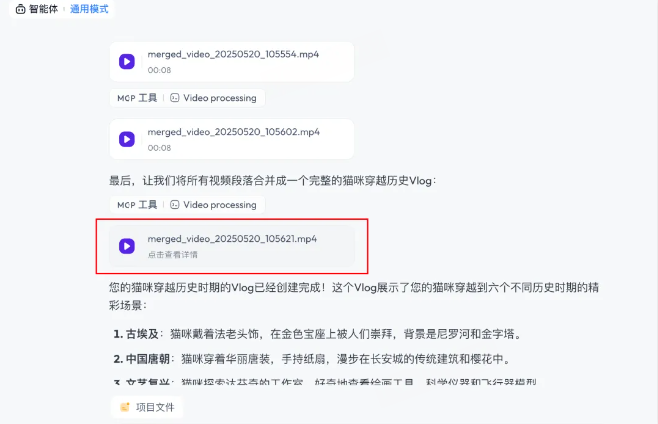Select the 中国唐朝 list item
Image resolution: width=658 pixels, height=424 pixels.
point(312,359)
